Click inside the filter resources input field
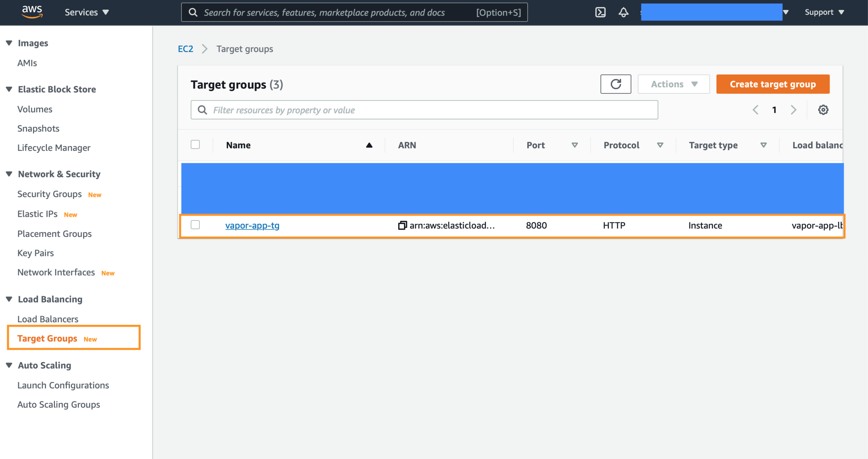868x459 pixels. click(x=382, y=110)
